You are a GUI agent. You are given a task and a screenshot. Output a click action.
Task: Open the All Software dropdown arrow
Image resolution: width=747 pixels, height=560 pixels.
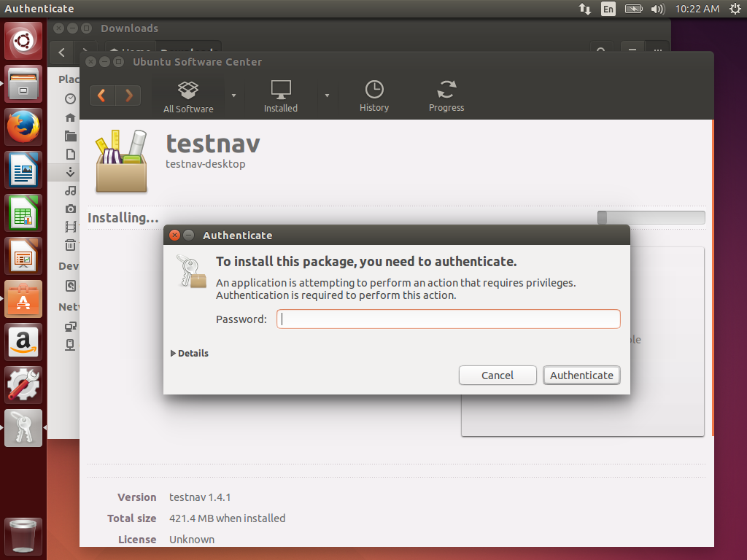pos(233,96)
